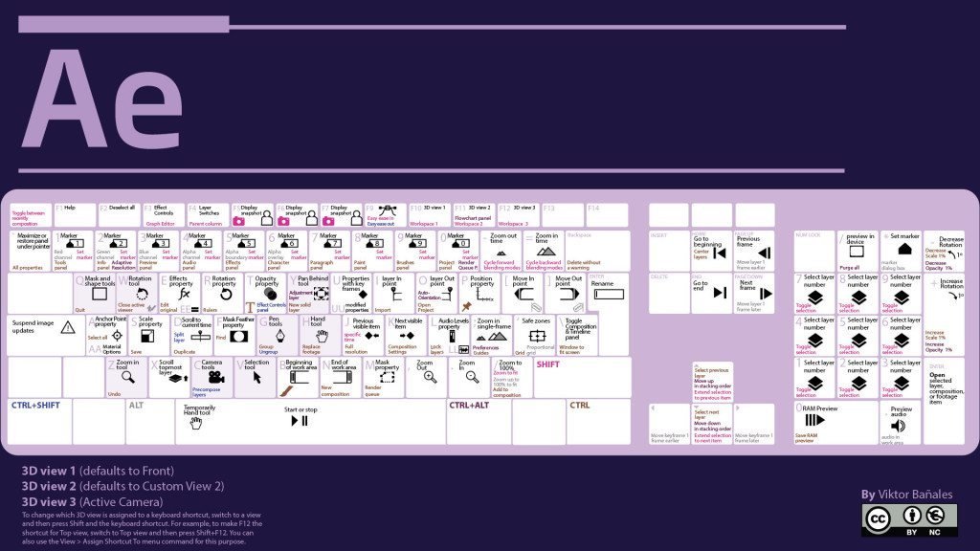This screenshot has width=980, height=551.
Task: Click the Select layer number icon on numpad 3
Action: click(901, 383)
